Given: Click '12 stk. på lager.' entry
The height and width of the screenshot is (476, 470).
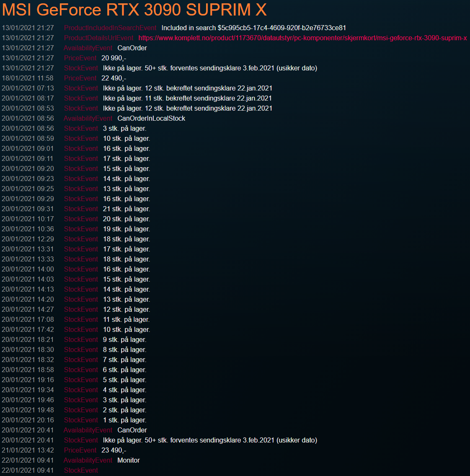Looking at the screenshot, I should tap(127, 309).
